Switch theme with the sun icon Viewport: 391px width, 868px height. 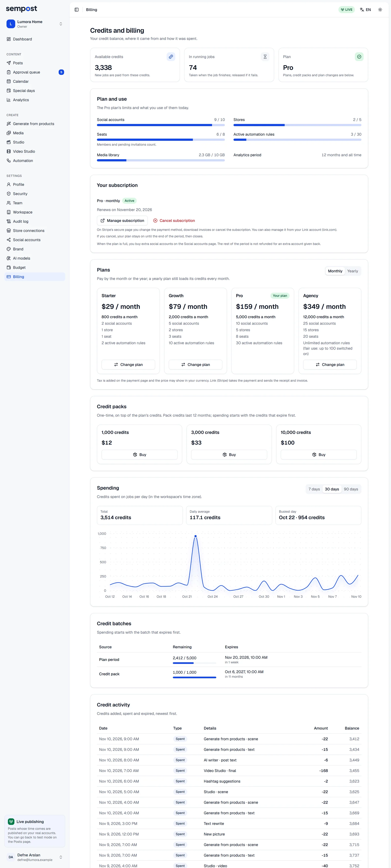pos(380,10)
